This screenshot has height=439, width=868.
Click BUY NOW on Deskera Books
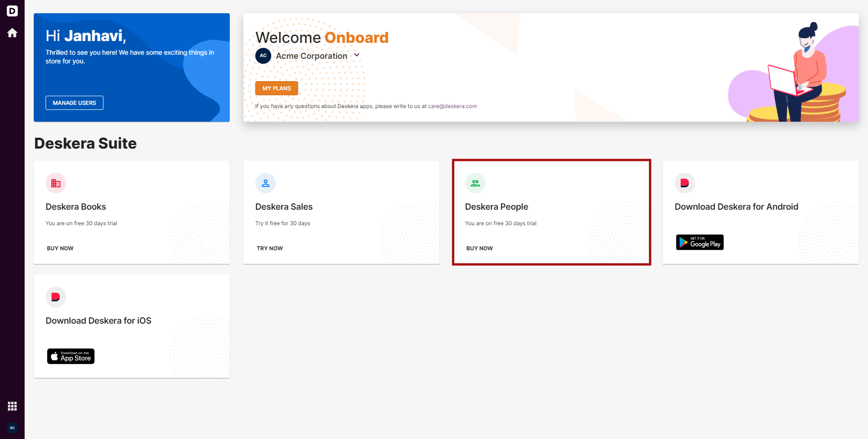coord(60,248)
